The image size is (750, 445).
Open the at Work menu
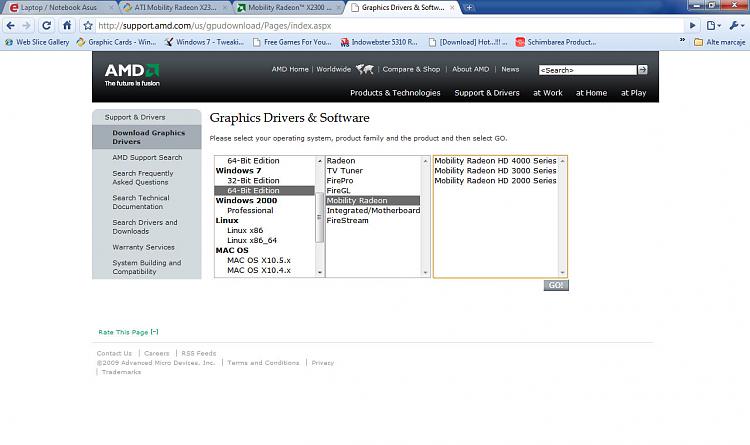click(548, 93)
